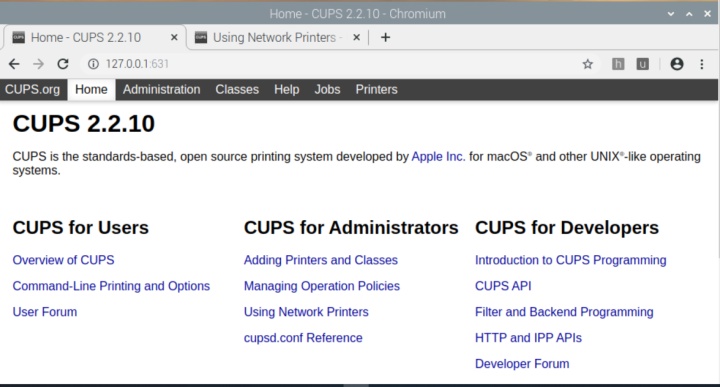
Task: Select Home in the CUPS navigation bar
Action: pos(91,90)
